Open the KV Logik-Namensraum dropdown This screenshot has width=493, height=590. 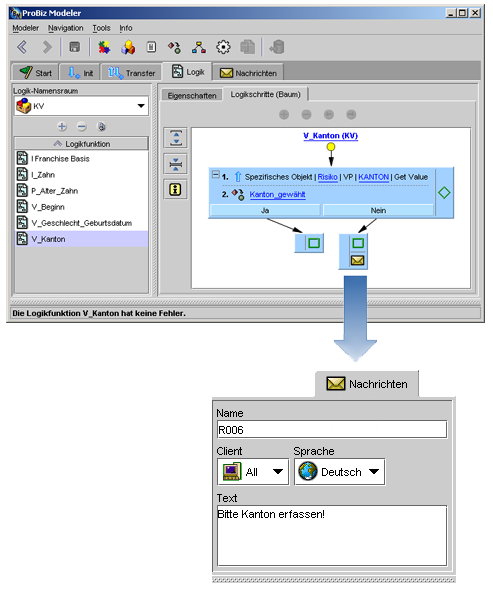coord(81,106)
